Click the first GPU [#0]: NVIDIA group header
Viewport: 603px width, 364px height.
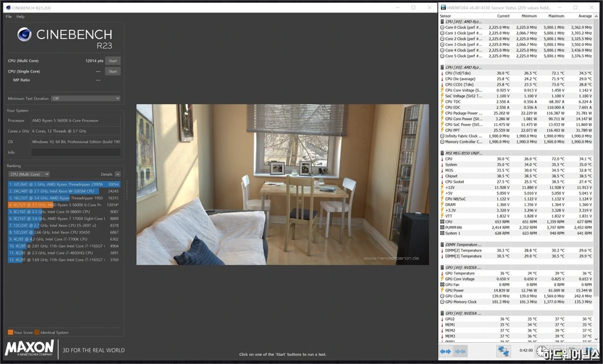[x=516, y=267]
